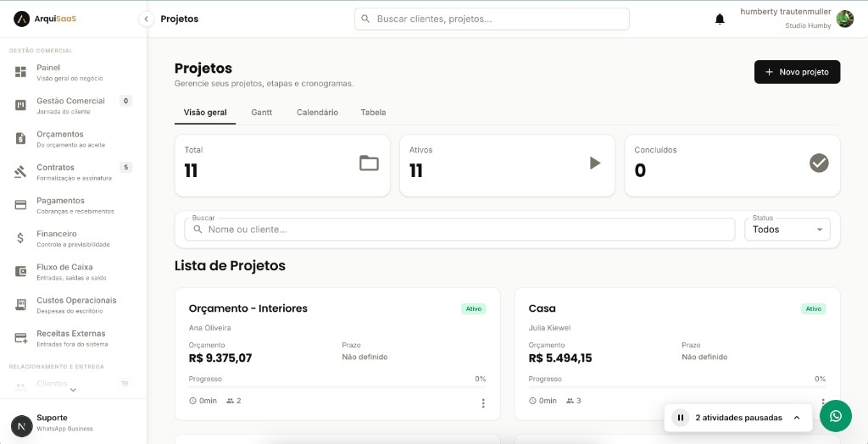The image size is (868, 444).
Task: Open Custos Operacionais receipt icon
Action: 20,304
